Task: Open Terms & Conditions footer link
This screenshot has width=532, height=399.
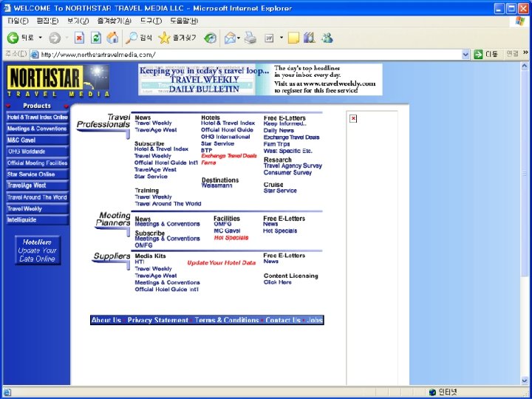Action: [227, 320]
